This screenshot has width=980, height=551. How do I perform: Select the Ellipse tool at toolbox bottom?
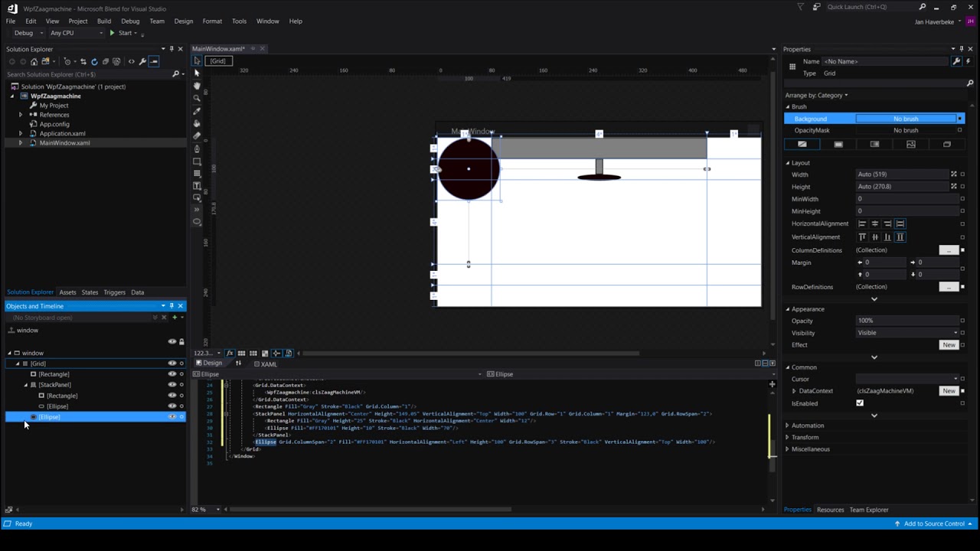tap(197, 222)
